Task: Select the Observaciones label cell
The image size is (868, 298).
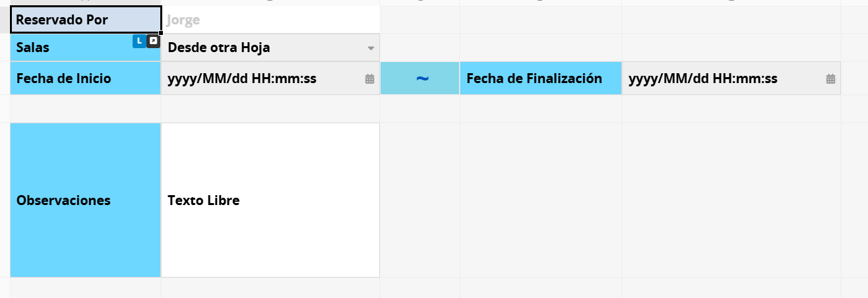Action: [x=86, y=200]
